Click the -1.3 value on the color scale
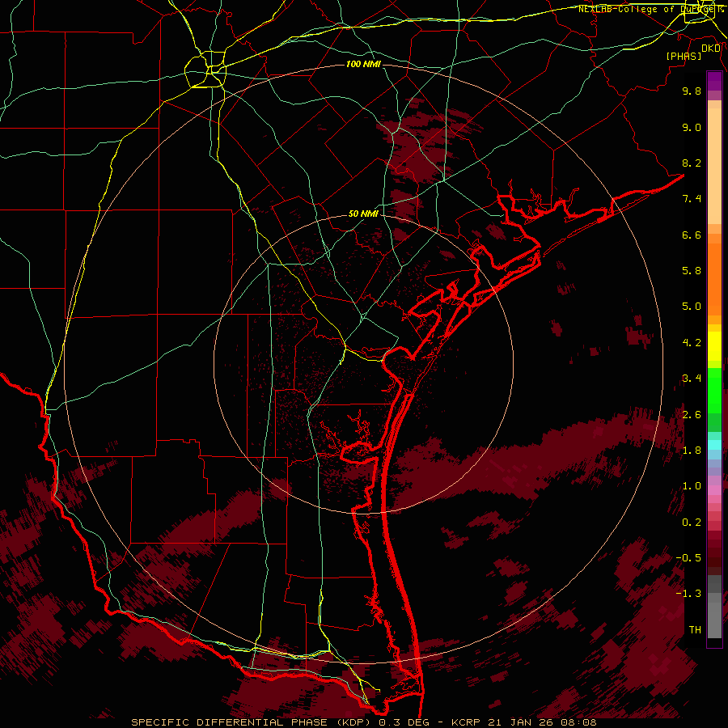Viewport: 728px width, 728px height. tap(688, 594)
